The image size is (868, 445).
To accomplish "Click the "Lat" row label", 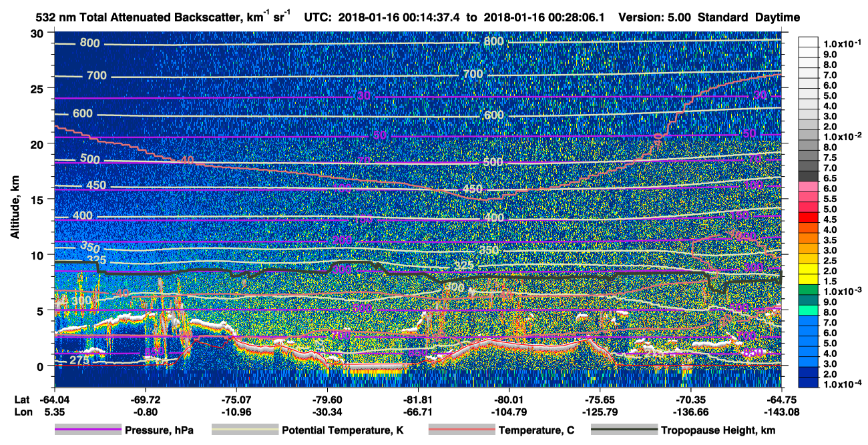I will tap(21, 400).
